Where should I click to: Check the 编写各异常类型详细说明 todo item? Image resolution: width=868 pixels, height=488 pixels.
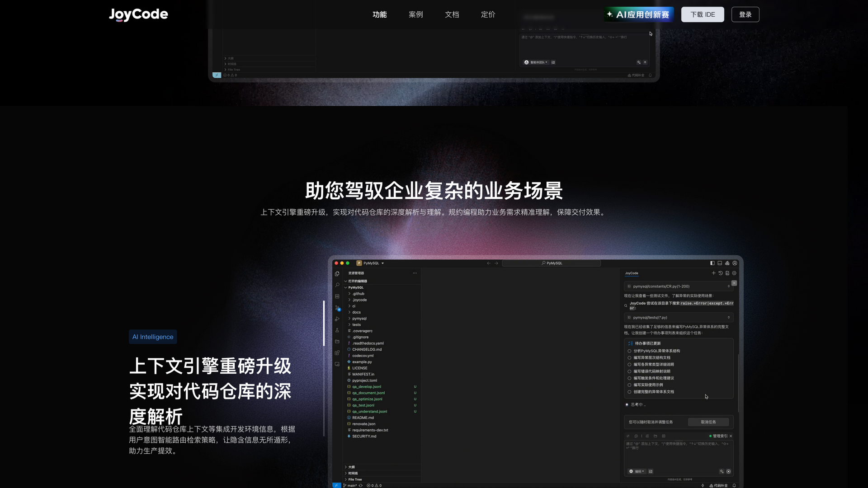(x=629, y=365)
